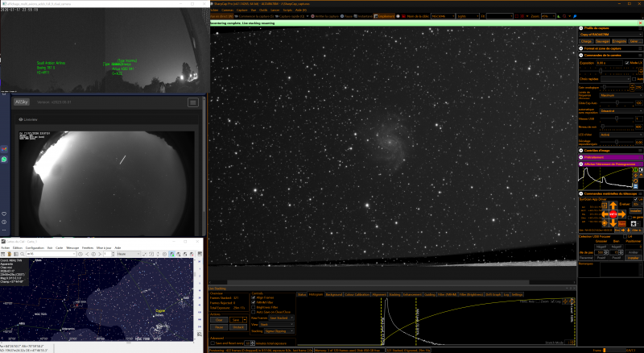Open the Zoom percentage dropdown
644x353 pixels.
tap(549, 16)
